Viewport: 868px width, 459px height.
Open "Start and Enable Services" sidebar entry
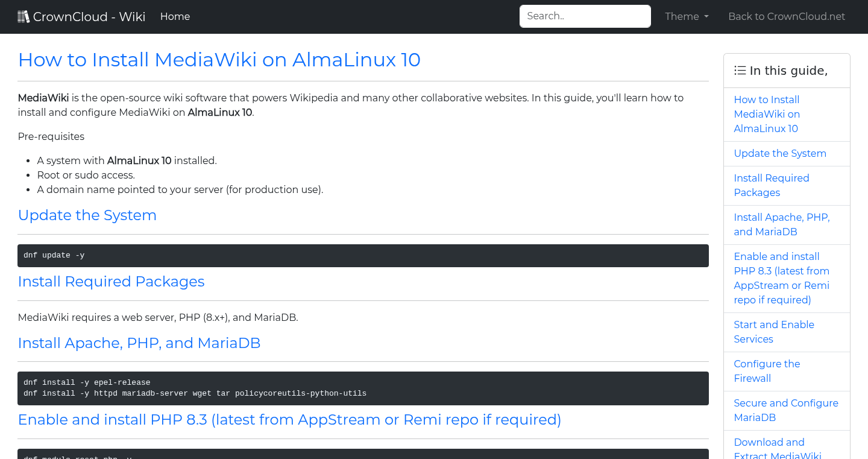pos(774,332)
